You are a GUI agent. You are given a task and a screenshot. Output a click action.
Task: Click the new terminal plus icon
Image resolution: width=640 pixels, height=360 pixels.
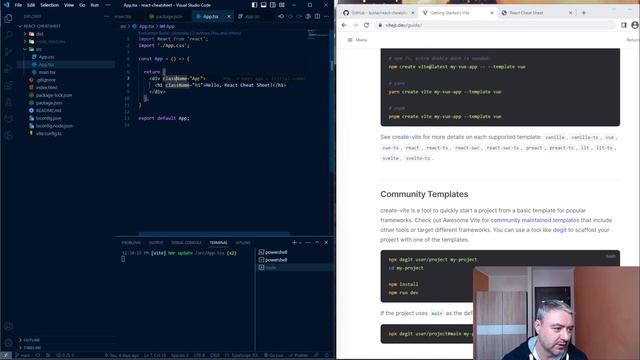pyautogui.click(x=294, y=242)
